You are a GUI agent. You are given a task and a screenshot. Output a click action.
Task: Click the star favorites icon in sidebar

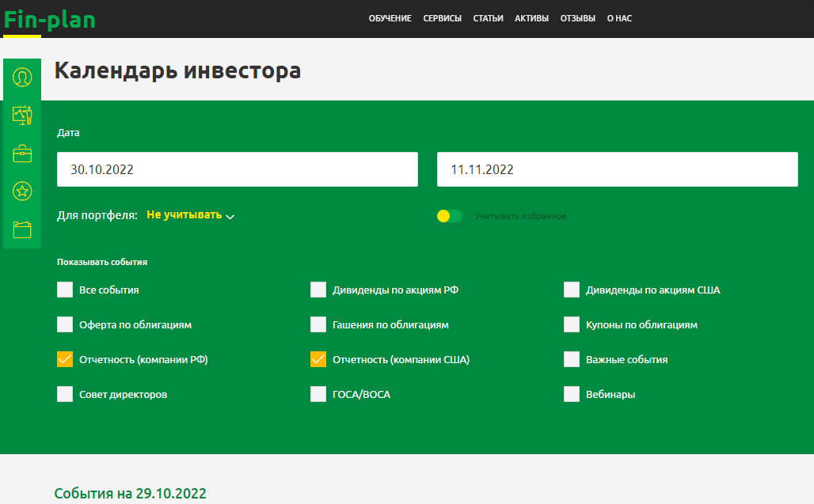[x=22, y=191]
